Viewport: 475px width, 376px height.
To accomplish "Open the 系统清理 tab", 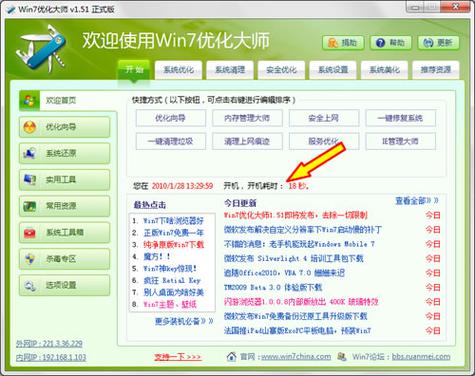I will coord(230,70).
